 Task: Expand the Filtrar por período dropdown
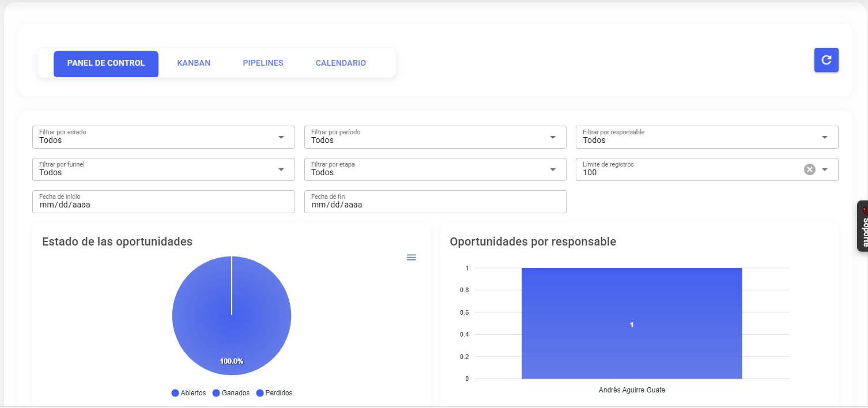point(435,137)
